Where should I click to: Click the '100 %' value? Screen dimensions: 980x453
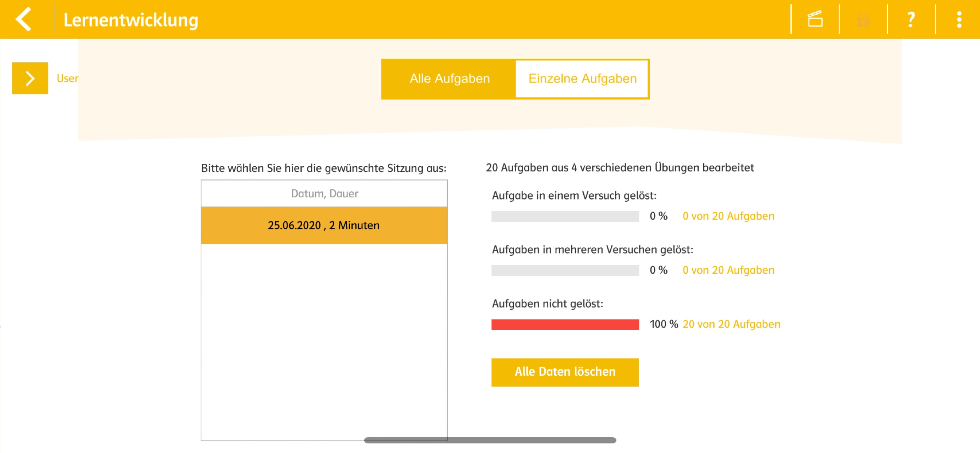pos(664,324)
